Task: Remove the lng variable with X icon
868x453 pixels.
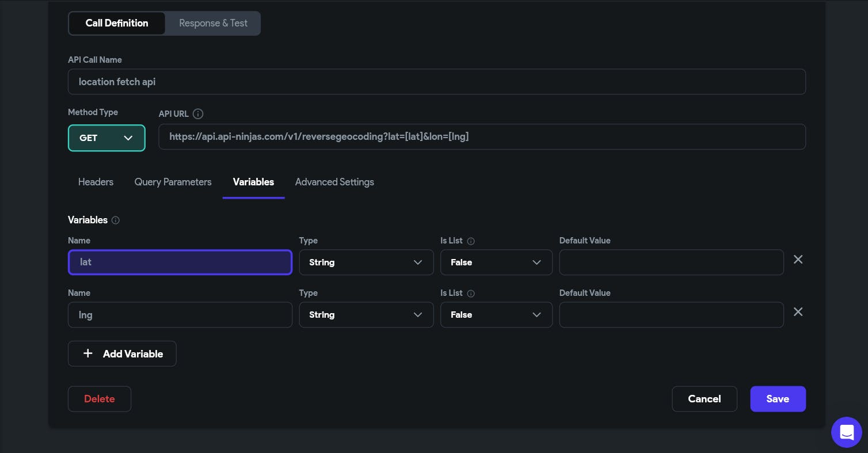Action: click(798, 312)
